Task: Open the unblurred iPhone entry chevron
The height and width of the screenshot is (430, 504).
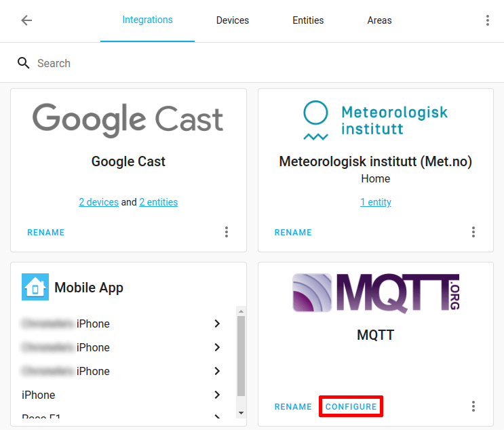Action: tap(217, 395)
